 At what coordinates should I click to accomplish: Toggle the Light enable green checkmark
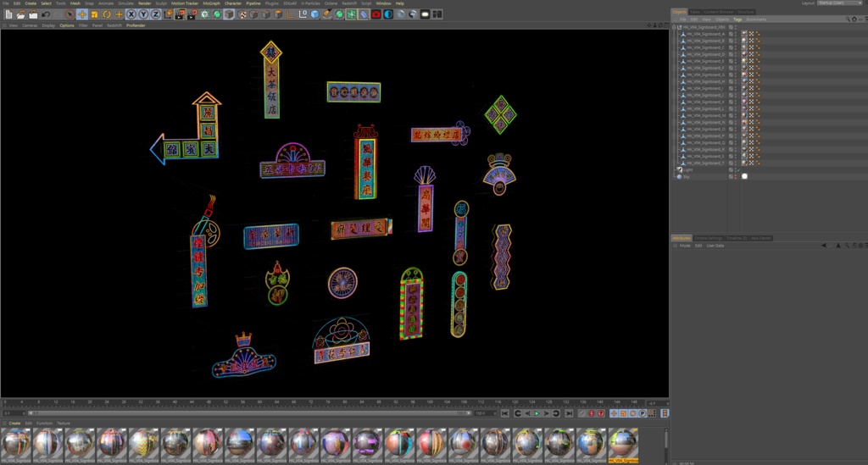click(739, 169)
